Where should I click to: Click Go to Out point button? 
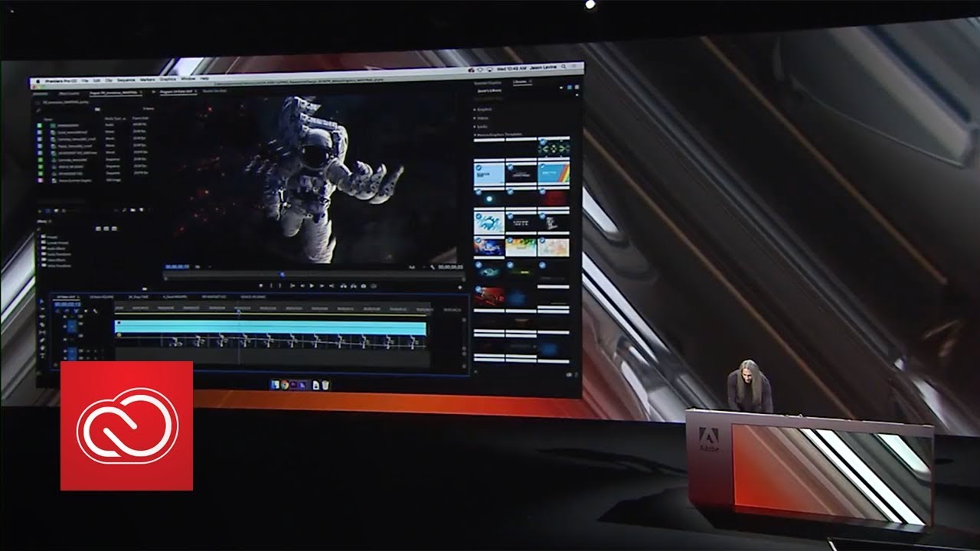coord(332,285)
